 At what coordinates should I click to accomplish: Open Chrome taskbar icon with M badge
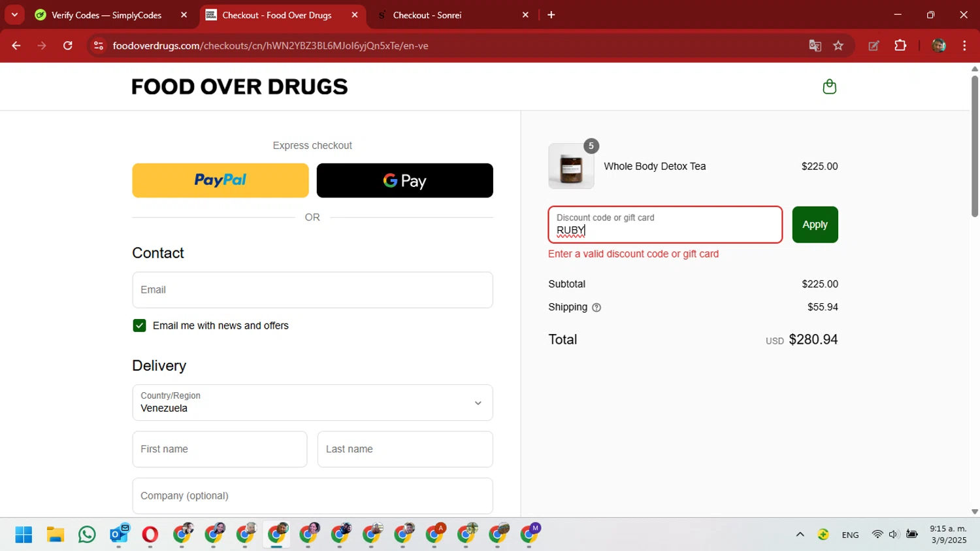coord(530,535)
